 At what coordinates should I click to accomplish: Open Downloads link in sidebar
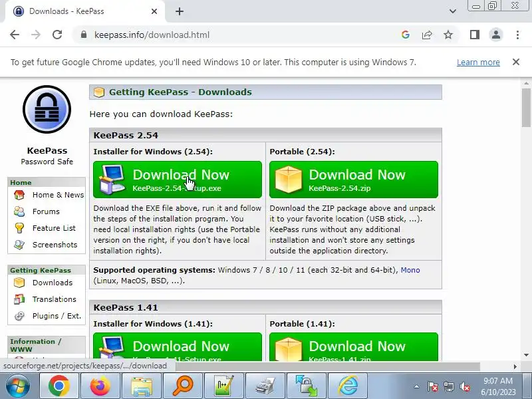tap(53, 283)
